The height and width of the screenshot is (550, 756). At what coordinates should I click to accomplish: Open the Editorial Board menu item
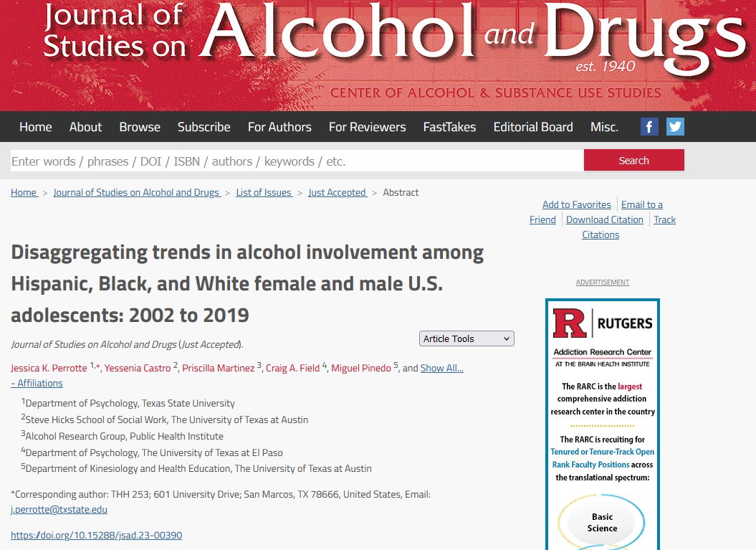pos(533,127)
